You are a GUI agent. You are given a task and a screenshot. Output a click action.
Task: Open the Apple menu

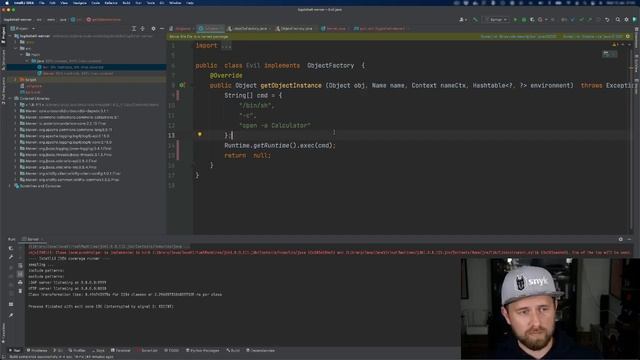7,3
